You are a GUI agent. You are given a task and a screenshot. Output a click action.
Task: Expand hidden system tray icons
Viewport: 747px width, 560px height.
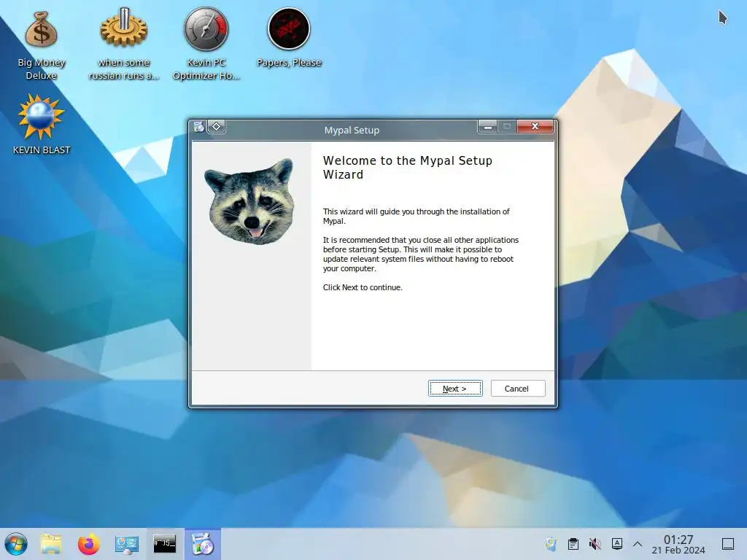(x=638, y=544)
